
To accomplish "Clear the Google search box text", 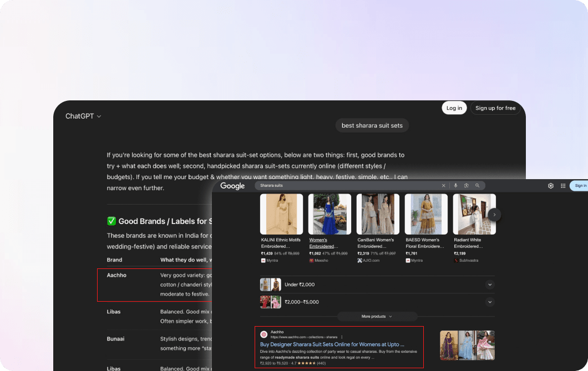I will coord(443,186).
